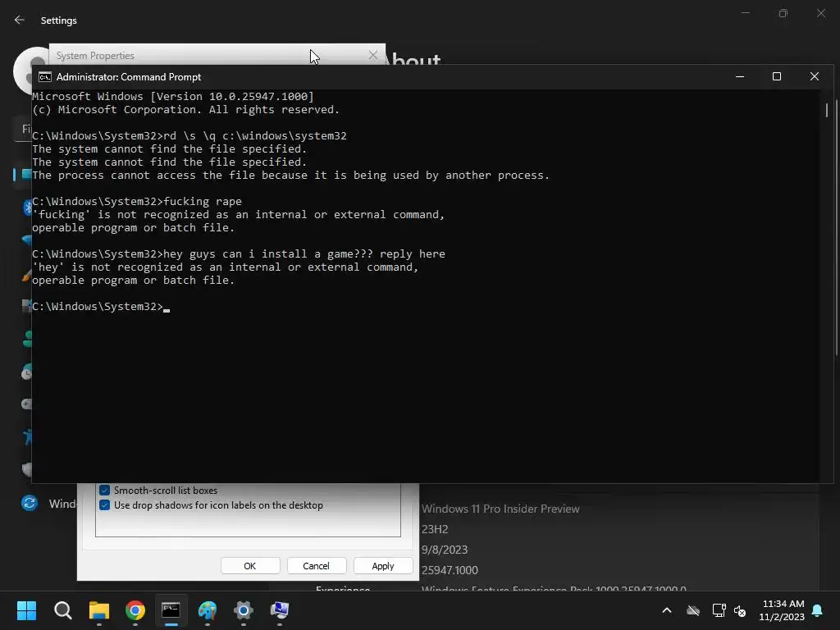Restore down the Settings window
This screenshot has height=630, width=840.
coord(783,13)
